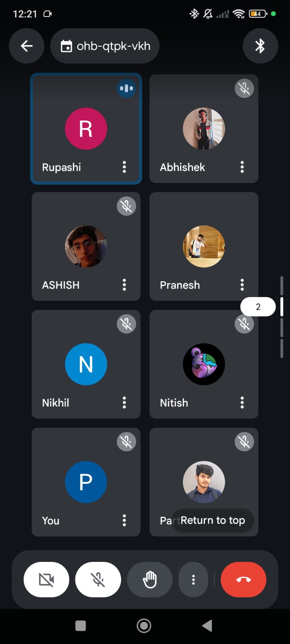
Task: Open Pranesh's three-dot options menu
Action: point(242,285)
